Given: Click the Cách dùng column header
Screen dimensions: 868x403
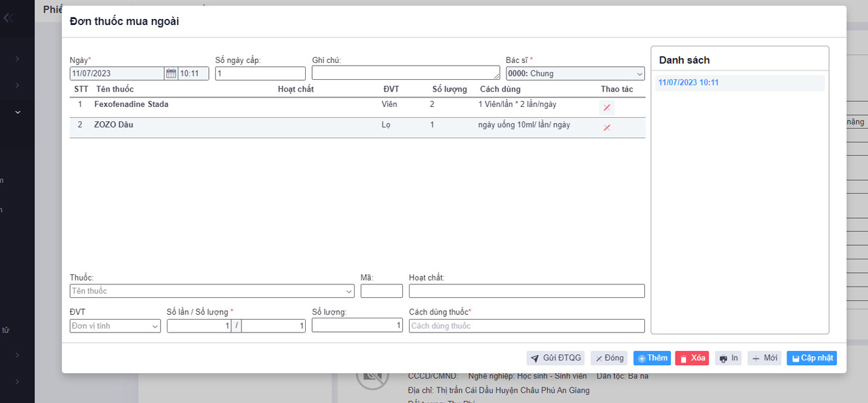Looking at the screenshot, I should (500, 89).
